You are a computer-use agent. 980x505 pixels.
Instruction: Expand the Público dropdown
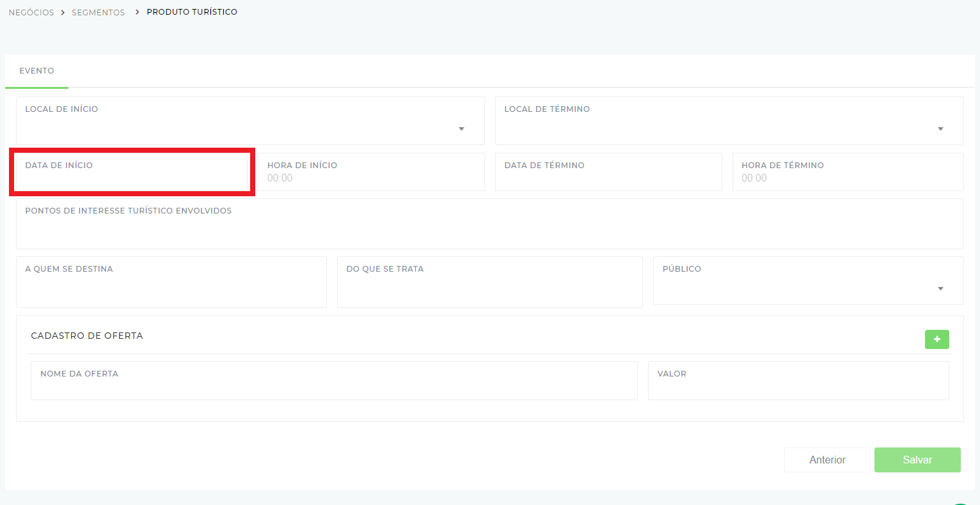pos(808,282)
